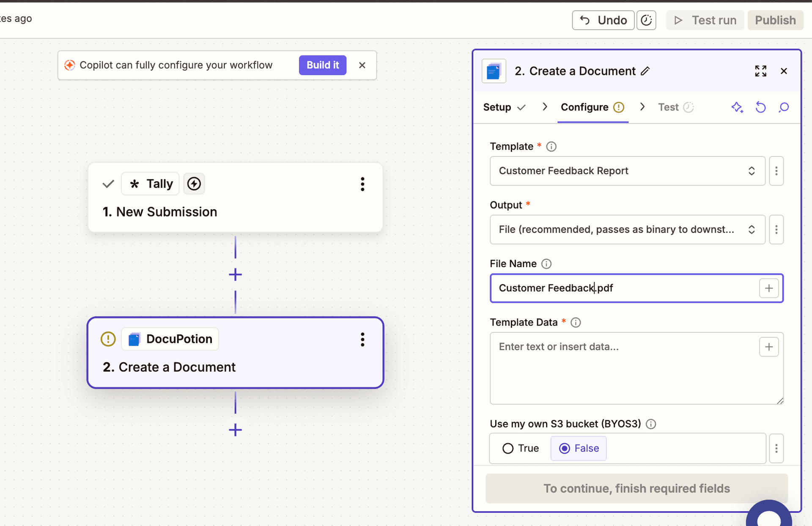
Task: Open Output field options menu
Action: (x=776, y=230)
